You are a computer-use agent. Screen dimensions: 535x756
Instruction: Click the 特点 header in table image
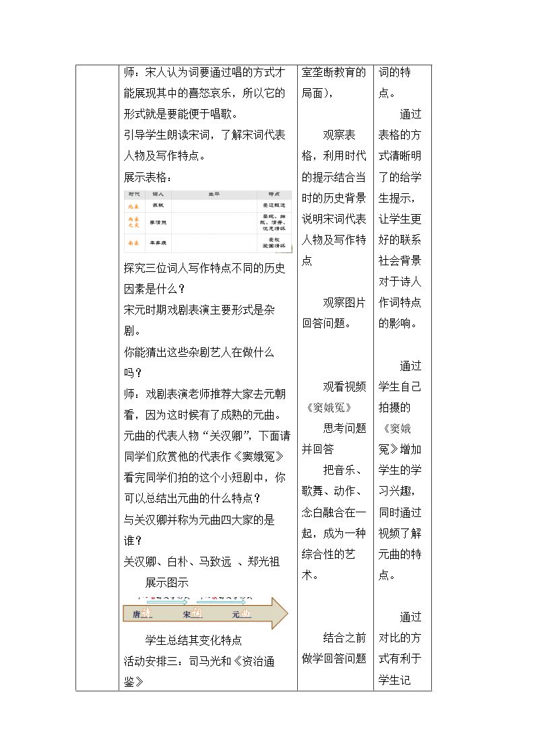tap(274, 195)
